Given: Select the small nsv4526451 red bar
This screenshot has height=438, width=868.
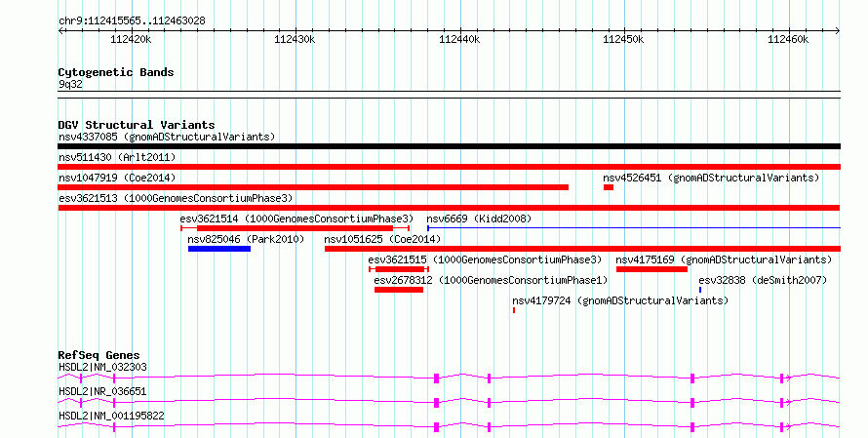Looking at the screenshot, I should coord(609,187).
